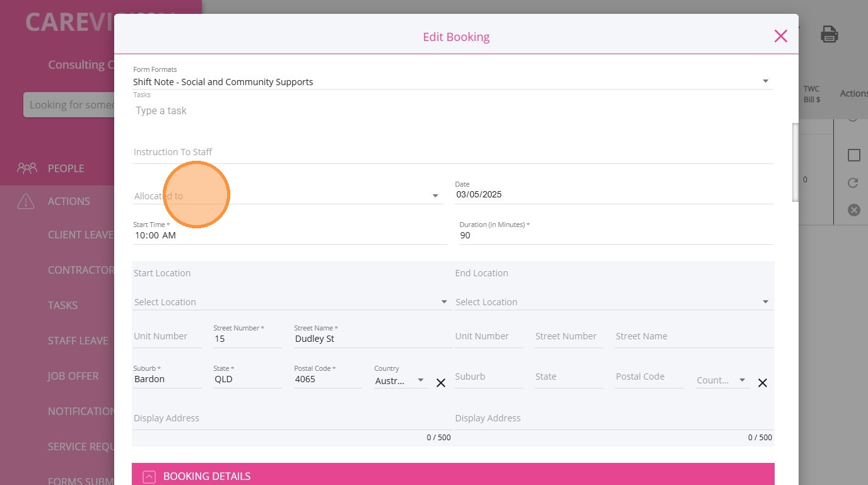868x485 pixels.
Task: Click the refresh icon in Actions column
Action: [853, 183]
